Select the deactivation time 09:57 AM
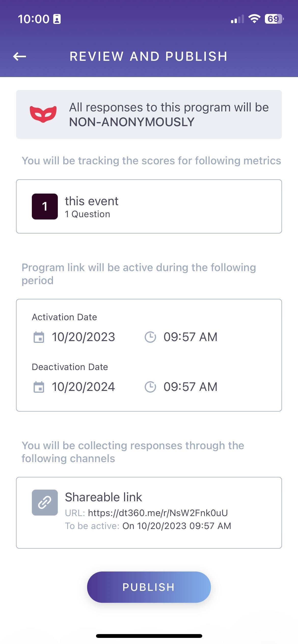Image resolution: width=298 pixels, height=644 pixels. [191, 387]
